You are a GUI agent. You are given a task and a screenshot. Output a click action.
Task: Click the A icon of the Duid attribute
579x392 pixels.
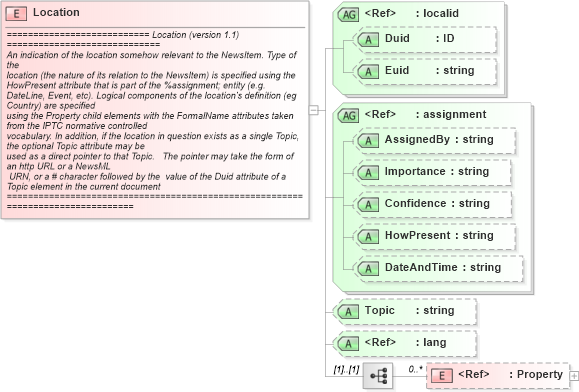tap(368, 39)
